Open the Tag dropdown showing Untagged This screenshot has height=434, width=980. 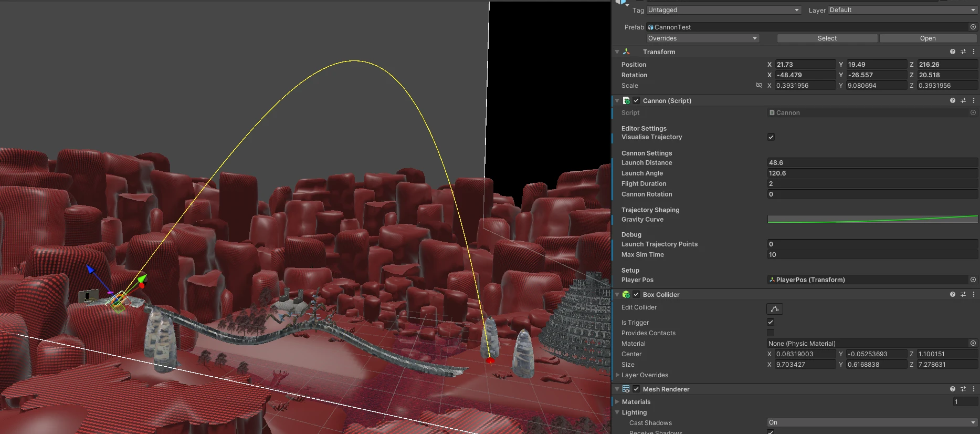(x=724, y=10)
